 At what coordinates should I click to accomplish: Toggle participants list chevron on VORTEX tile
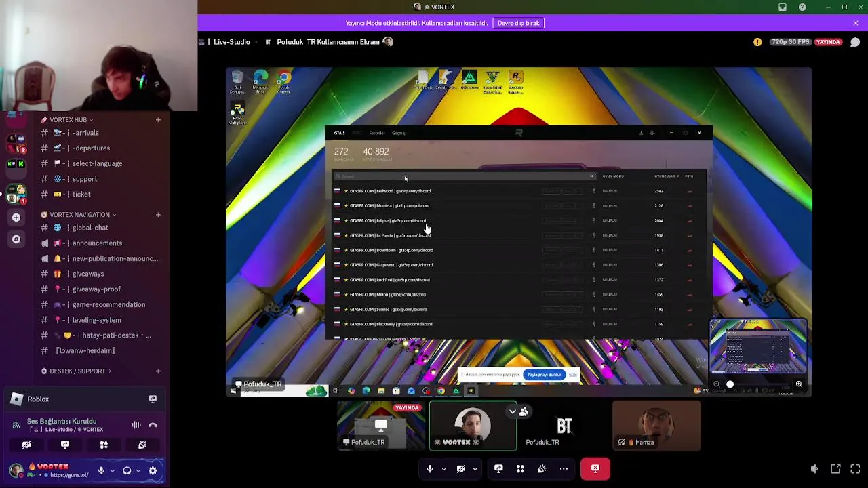(513, 411)
